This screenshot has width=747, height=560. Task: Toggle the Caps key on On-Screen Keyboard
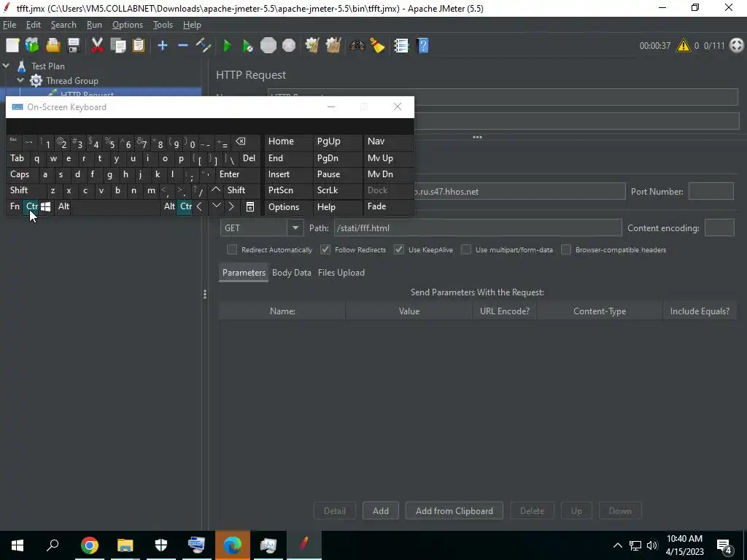click(x=23, y=174)
